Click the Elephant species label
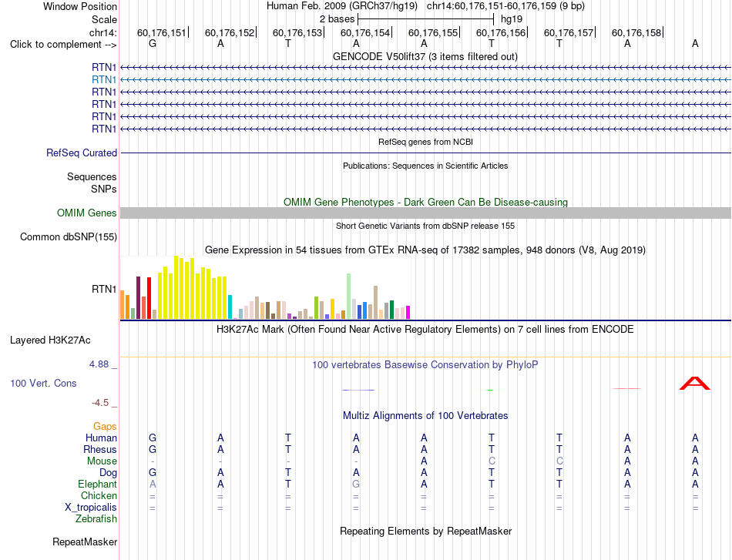Image resolution: width=732 pixels, height=560 pixels. pyautogui.click(x=98, y=485)
